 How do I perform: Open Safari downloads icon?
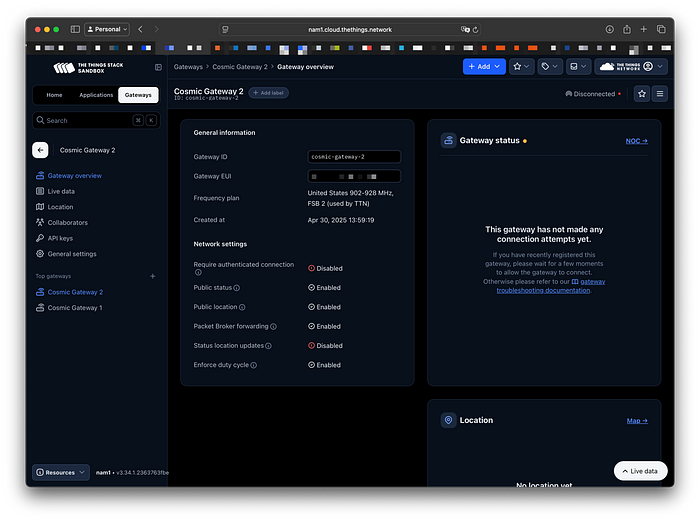609,29
